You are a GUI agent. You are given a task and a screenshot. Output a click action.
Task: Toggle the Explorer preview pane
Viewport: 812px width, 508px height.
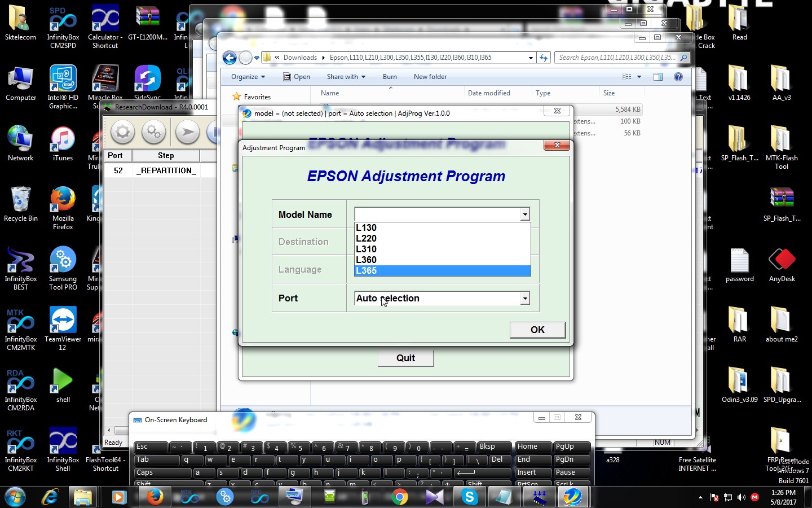[658, 77]
